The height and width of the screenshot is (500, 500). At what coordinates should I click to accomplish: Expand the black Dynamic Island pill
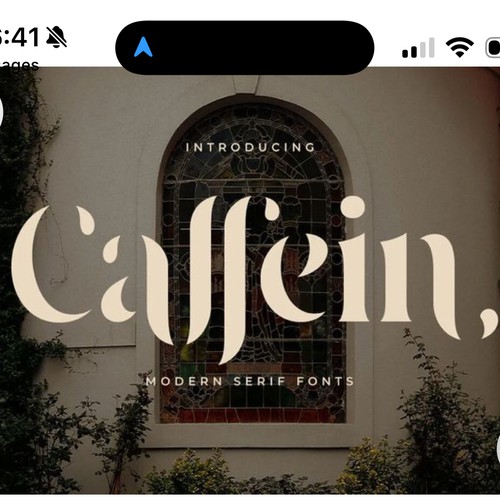click(x=245, y=47)
